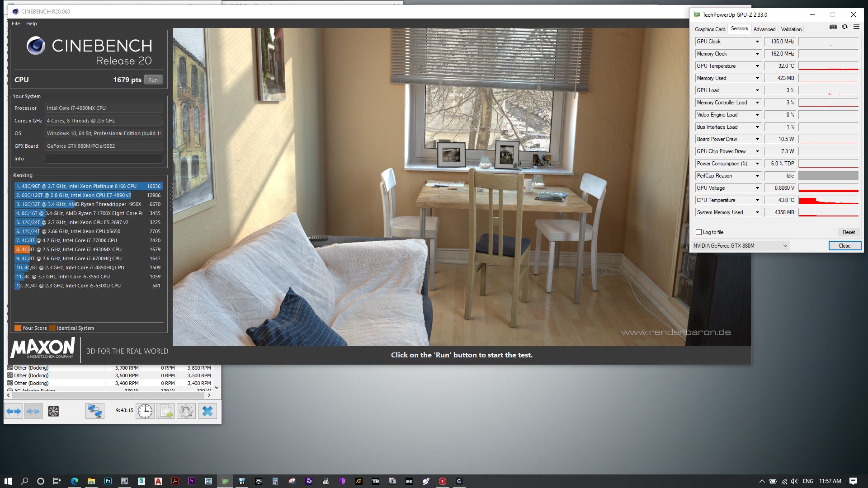Open the NVIDIA GeForce GTX 880M selector

tap(741, 246)
